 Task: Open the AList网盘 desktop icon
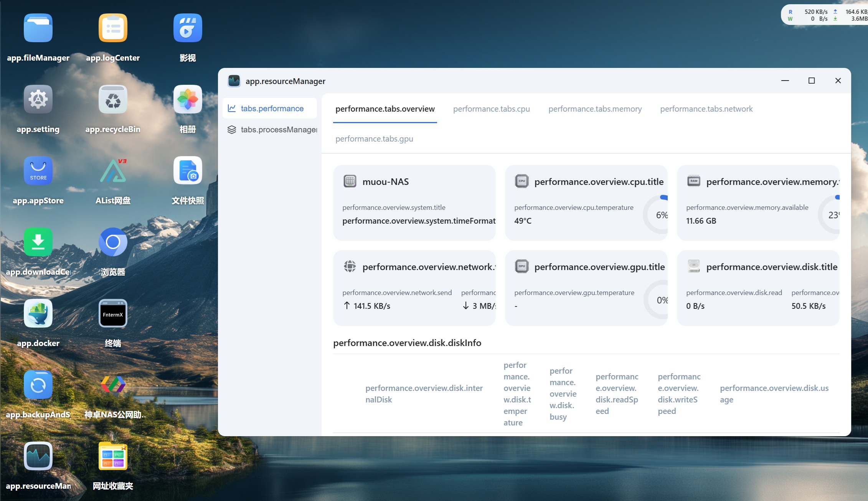(x=113, y=171)
